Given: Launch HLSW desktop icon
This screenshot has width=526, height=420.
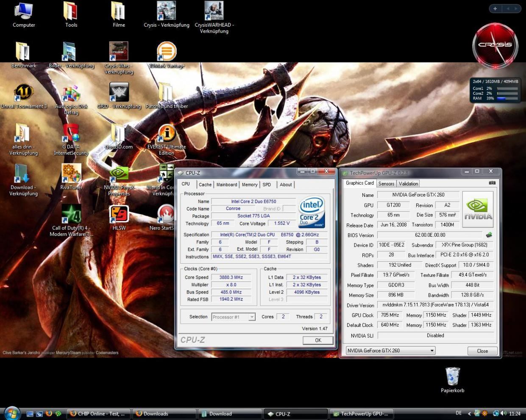Looking at the screenshot, I should 119,218.
